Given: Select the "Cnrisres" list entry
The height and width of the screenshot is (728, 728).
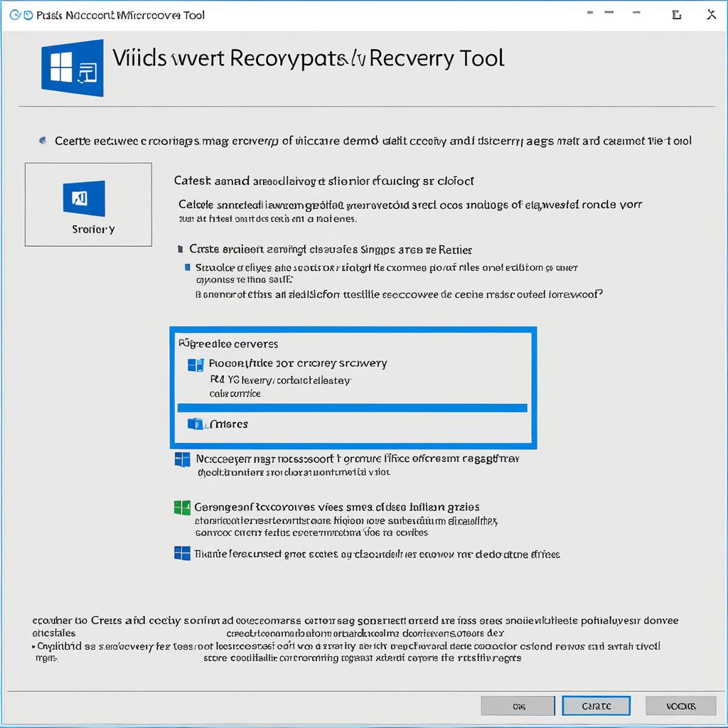Looking at the screenshot, I should (229, 424).
